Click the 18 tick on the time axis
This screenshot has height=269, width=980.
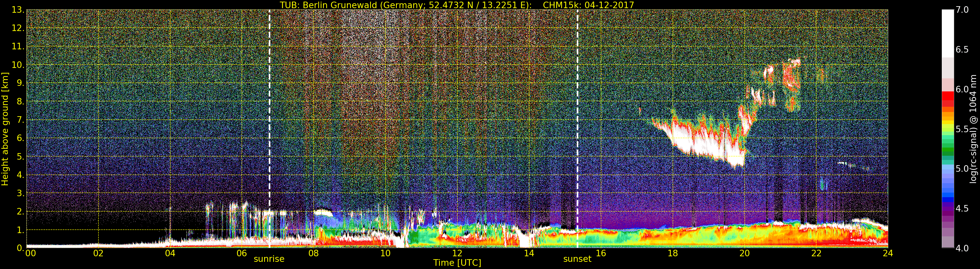[x=673, y=253]
